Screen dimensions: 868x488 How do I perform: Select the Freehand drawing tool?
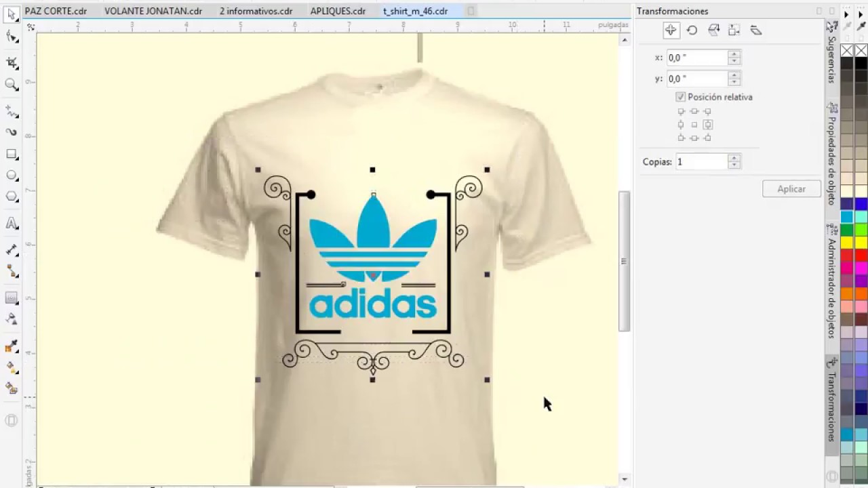(12, 110)
